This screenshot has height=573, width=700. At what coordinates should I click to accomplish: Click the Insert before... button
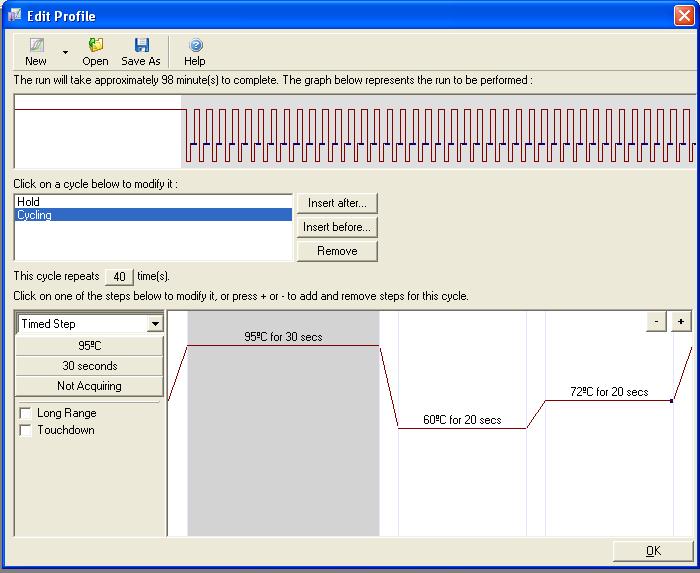337,227
